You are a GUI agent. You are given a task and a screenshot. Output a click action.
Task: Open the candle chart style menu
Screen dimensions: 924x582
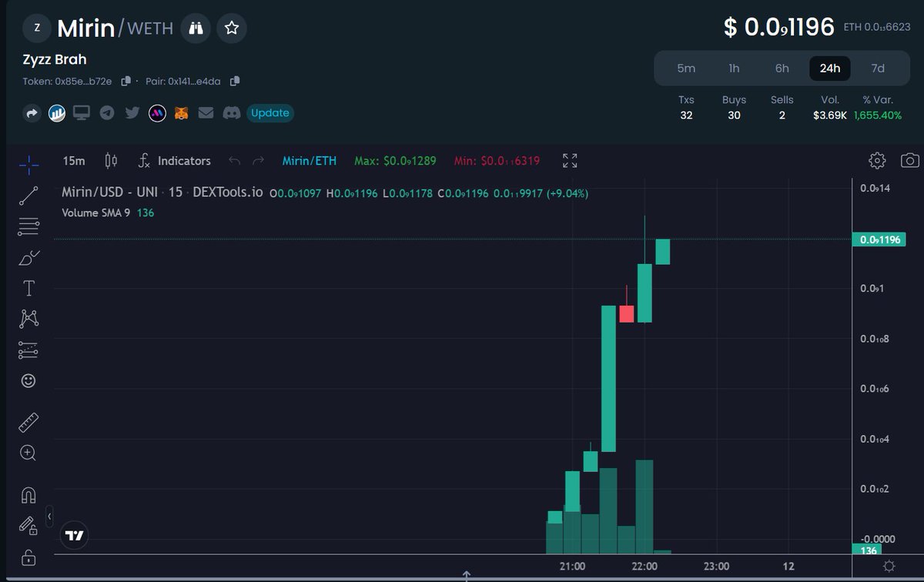111,161
